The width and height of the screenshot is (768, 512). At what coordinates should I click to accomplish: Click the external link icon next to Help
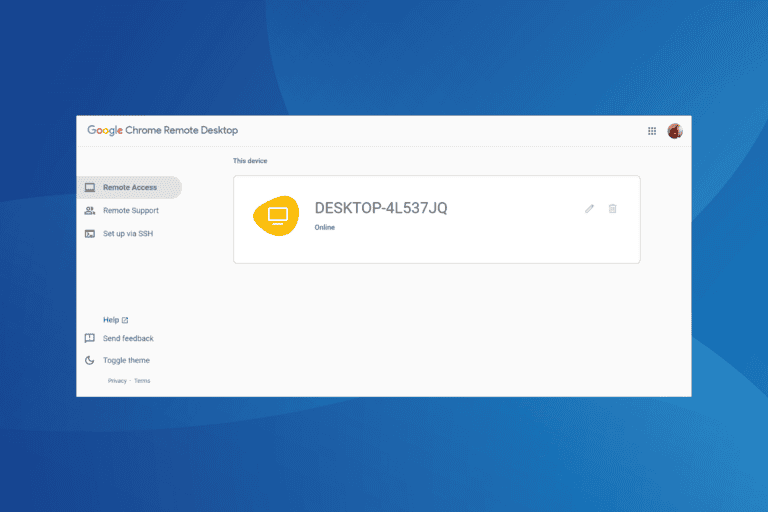pyautogui.click(x=125, y=320)
